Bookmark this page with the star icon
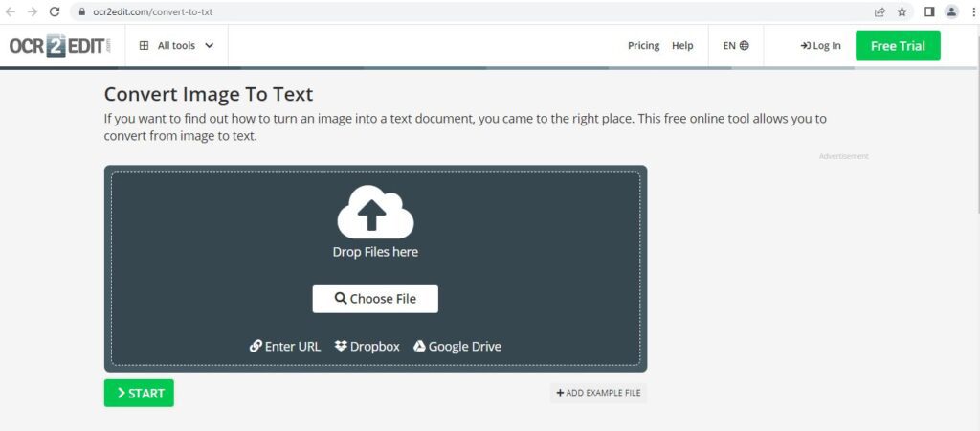 902,11
